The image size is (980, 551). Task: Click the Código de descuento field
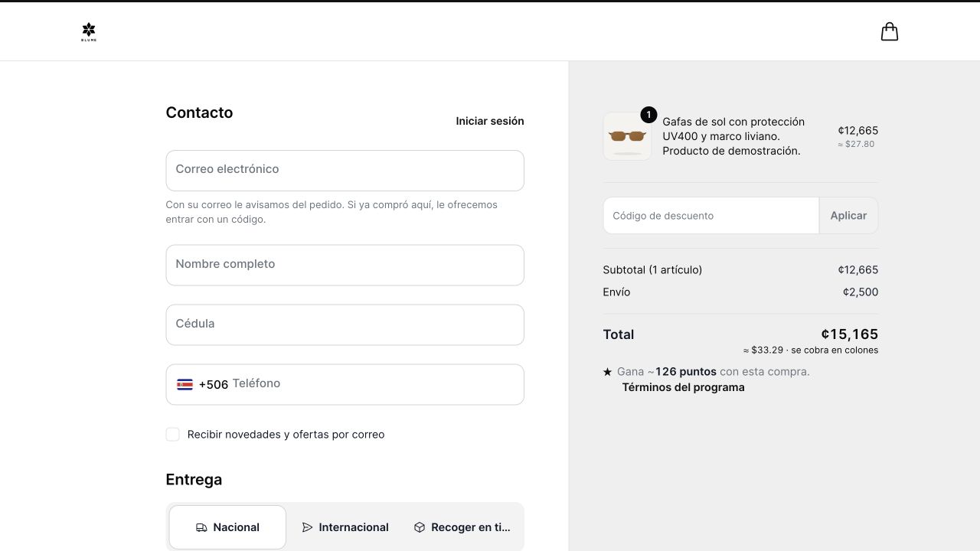(x=711, y=216)
